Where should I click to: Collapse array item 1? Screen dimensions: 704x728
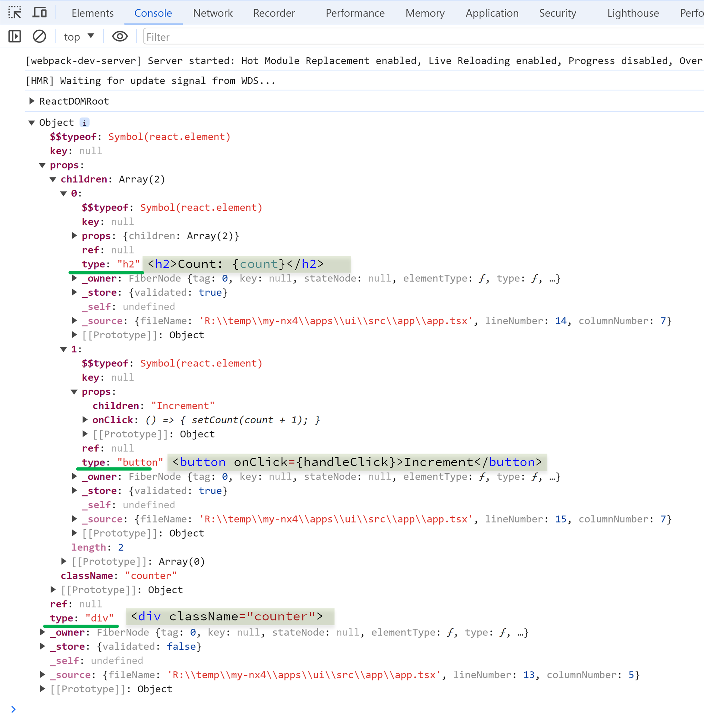click(64, 349)
